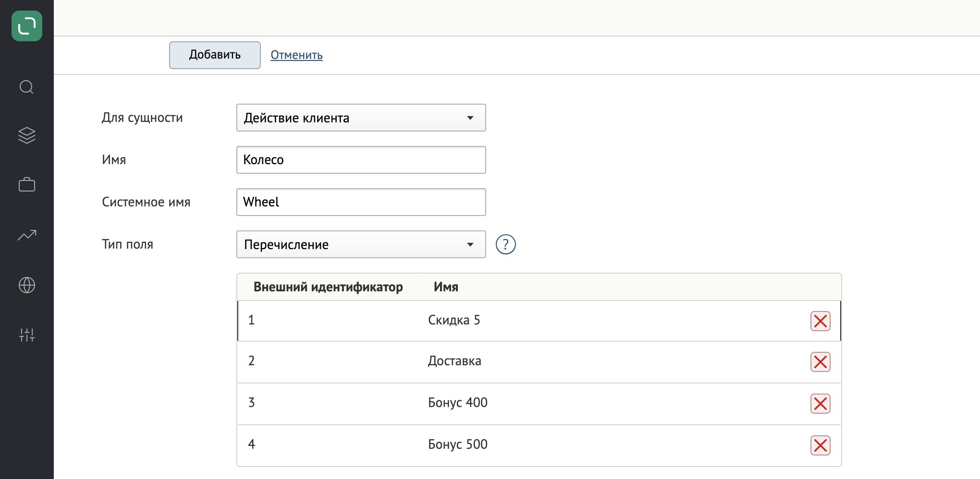Click external identifier cell 4

click(x=251, y=444)
